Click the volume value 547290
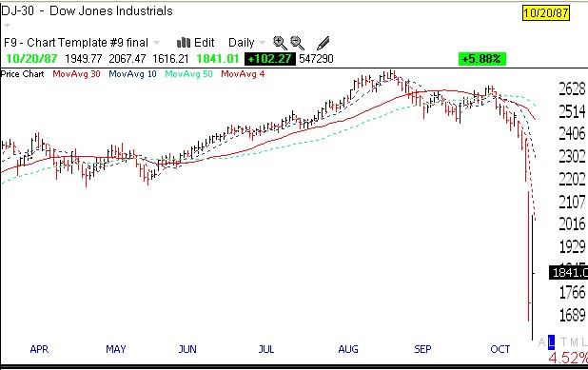Image resolution: width=588 pixels, height=370 pixels. coord(316,59)
